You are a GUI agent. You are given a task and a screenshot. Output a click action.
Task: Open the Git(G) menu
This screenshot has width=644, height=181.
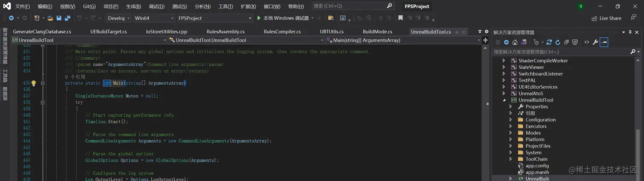coord(89,6)
